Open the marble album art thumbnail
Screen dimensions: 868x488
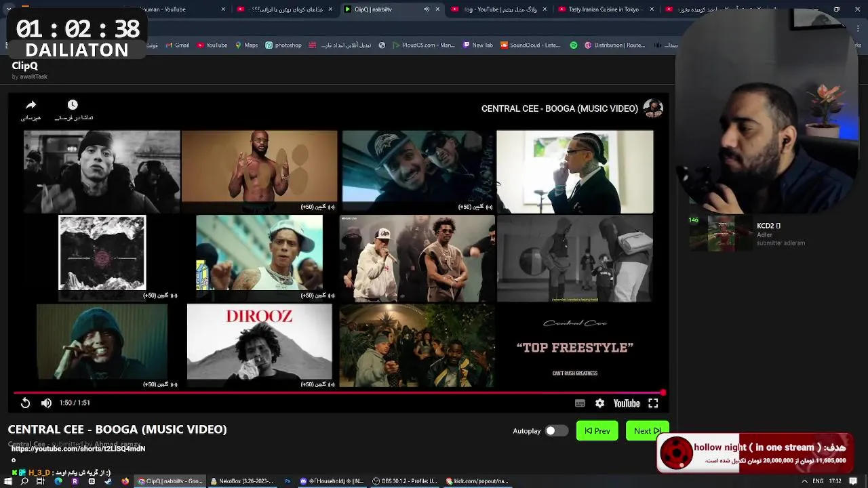pyautogui.click(x=102, y=253)
